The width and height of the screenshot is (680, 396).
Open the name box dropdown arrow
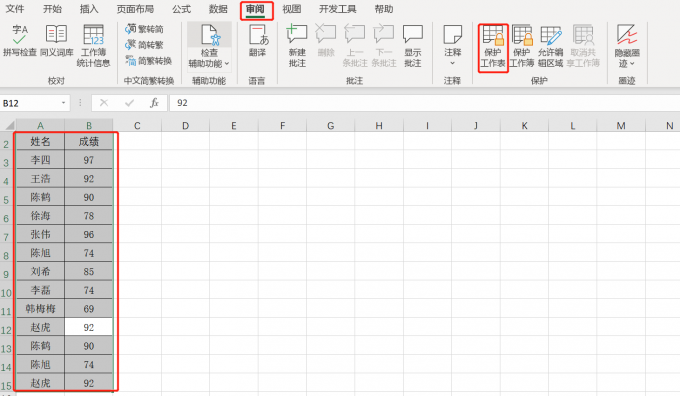click(x=63, y=103)
